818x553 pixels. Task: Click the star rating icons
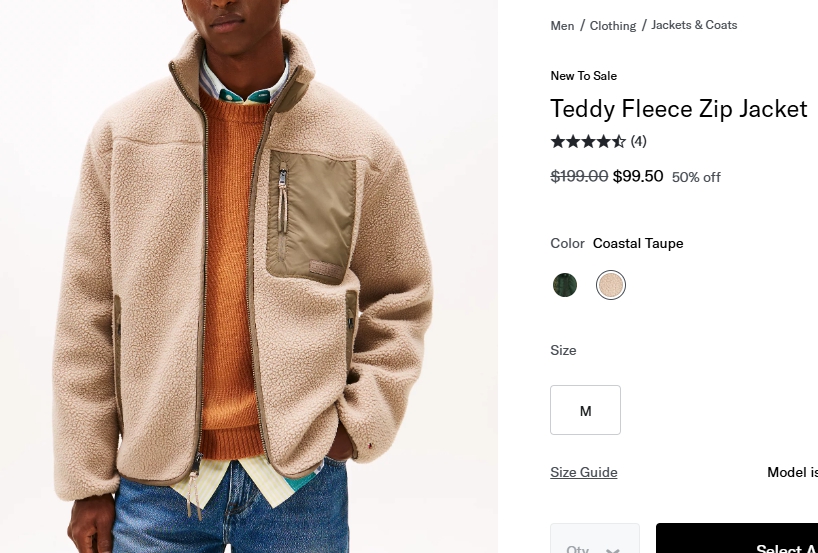[x=588, y=141]
